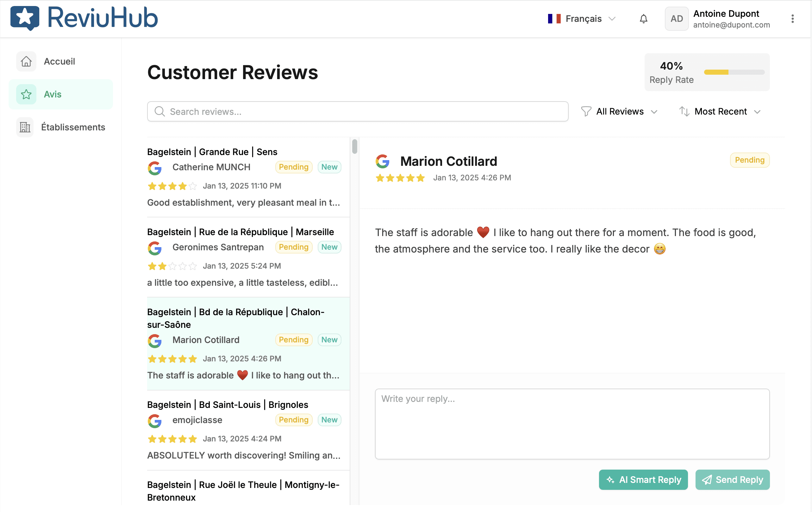Click "ABSOLUTELY worth discovering!" preview text

pos(244,455)
